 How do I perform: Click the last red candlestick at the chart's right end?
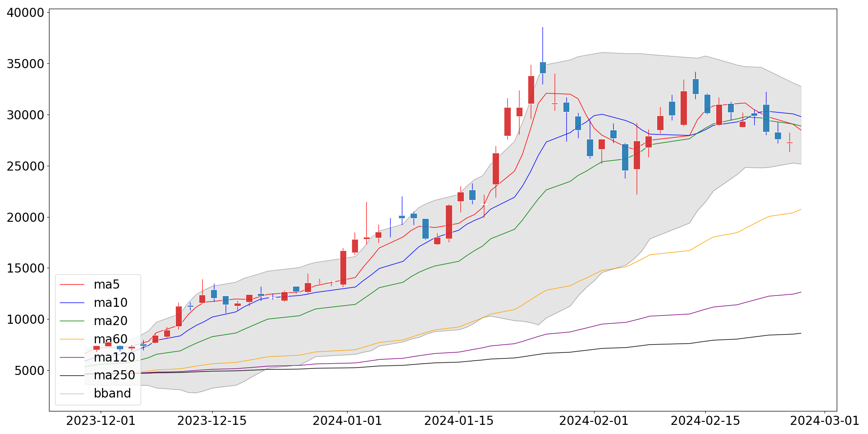click(789, 142)
